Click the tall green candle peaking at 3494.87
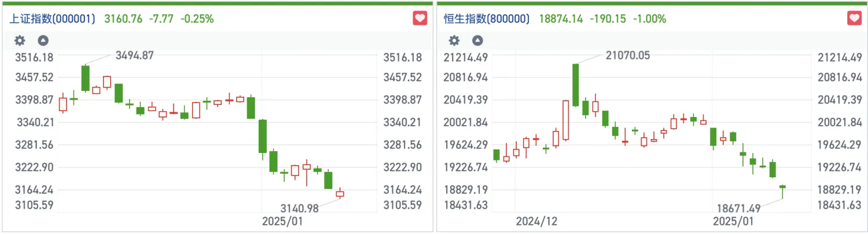 [x=86, y=78]
